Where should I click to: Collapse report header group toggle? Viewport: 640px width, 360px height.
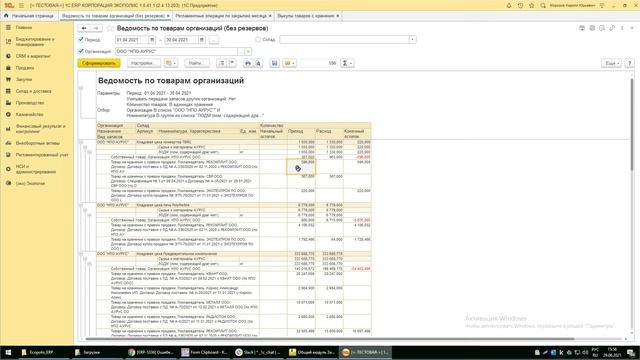pyautogui.click(x=81, y=88)
